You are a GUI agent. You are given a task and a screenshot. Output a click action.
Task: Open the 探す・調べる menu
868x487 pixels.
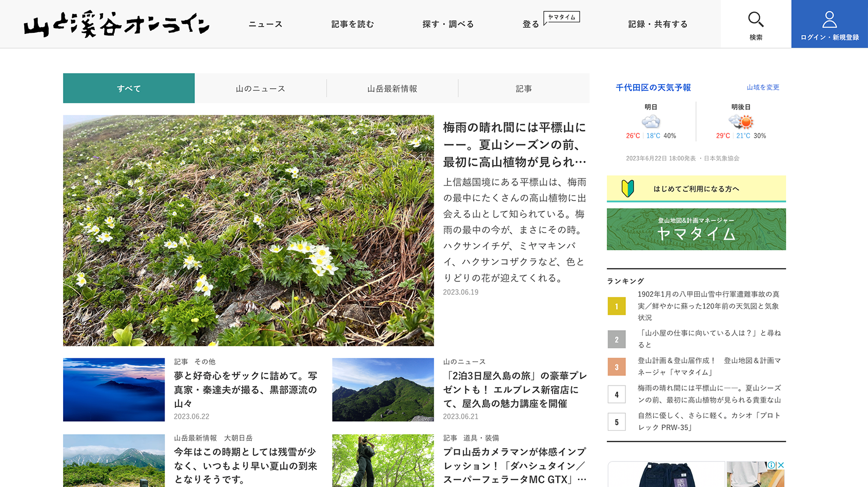447,24
